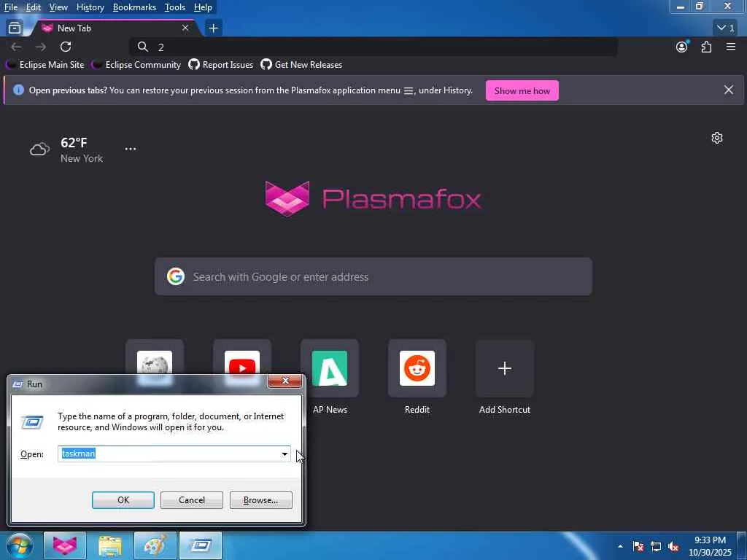Open the Firefox View button in tab bar
The height and width of the screenshot is (560, 747).
point(15,28)
